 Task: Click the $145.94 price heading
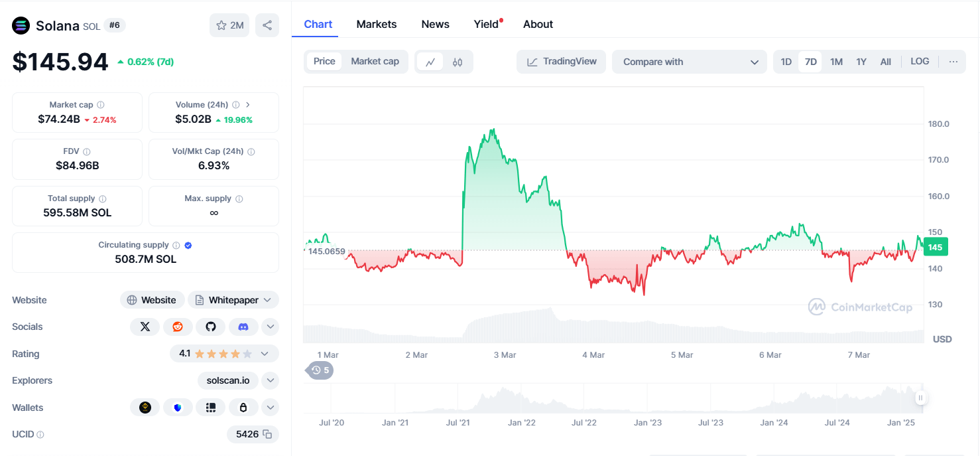pos(60,62)
